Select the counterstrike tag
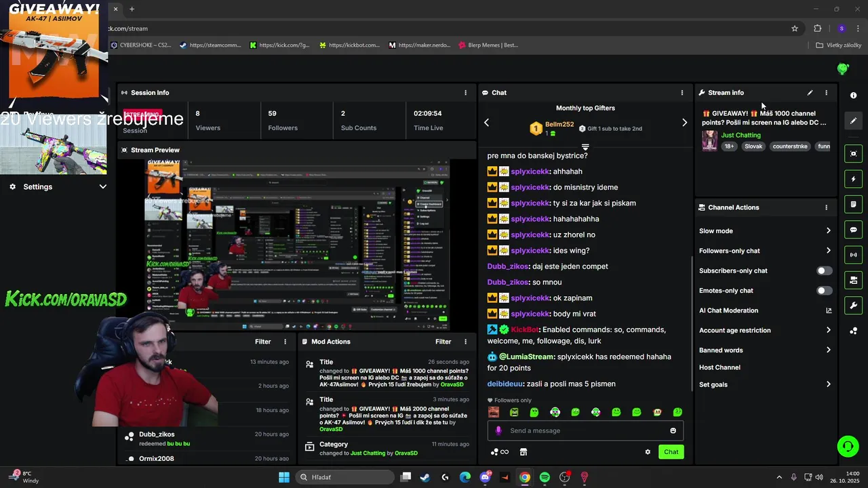Screen dimensions: 868x488 pyautogui.click(x=790, y=146)
